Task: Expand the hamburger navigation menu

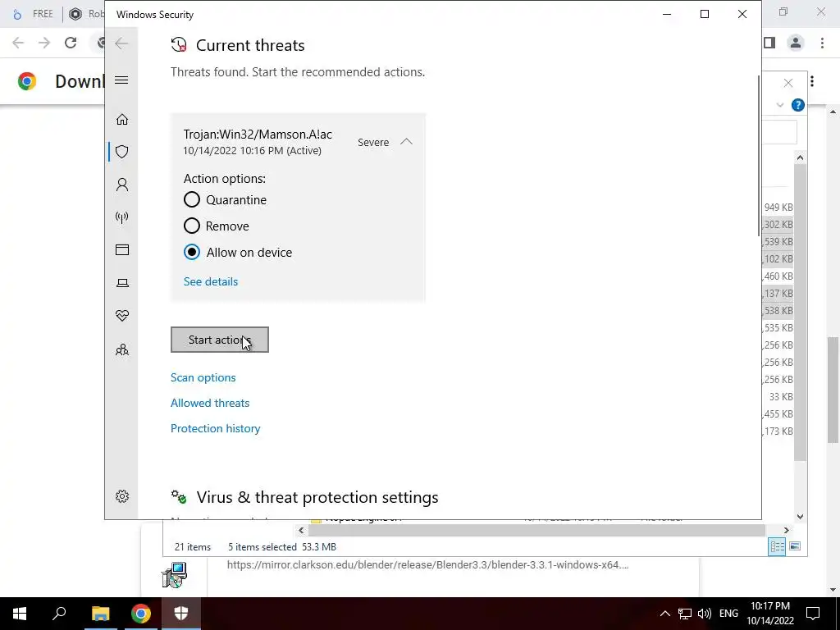Action: pos(121,80)
